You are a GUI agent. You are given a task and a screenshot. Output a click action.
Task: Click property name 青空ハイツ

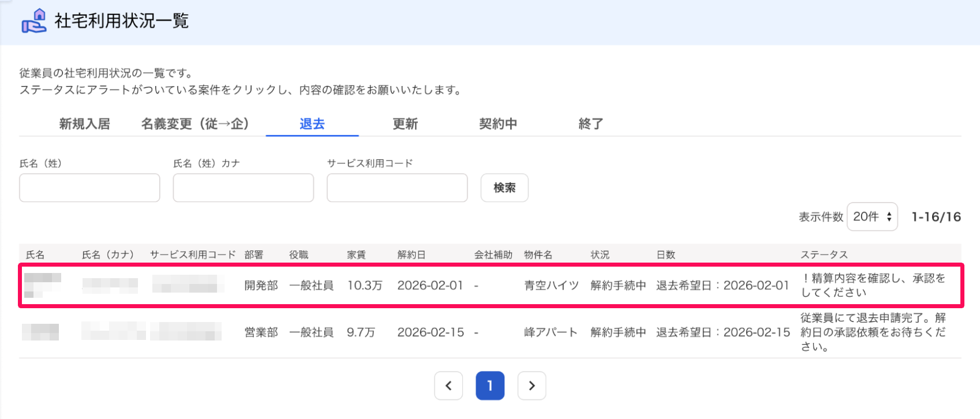[551, 285]
